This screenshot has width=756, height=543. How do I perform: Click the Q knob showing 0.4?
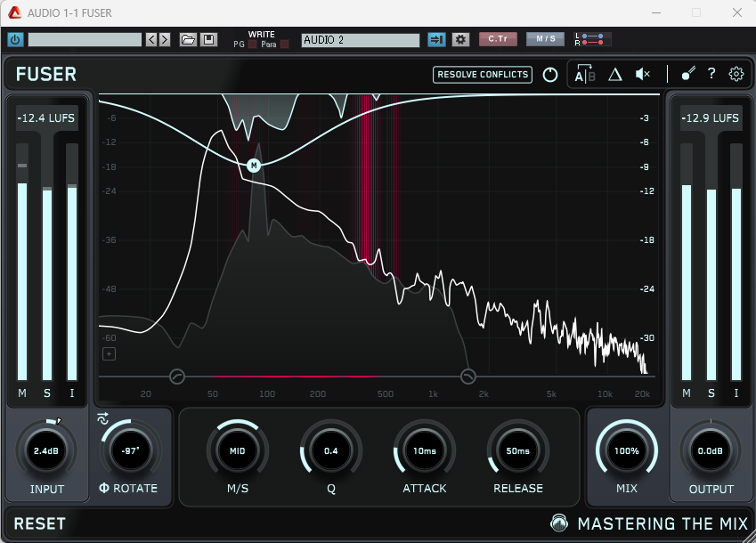click(x=330, y=451)
